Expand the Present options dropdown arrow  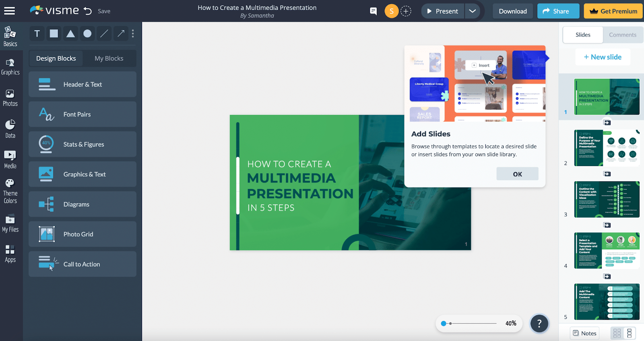tap(473, 11)
